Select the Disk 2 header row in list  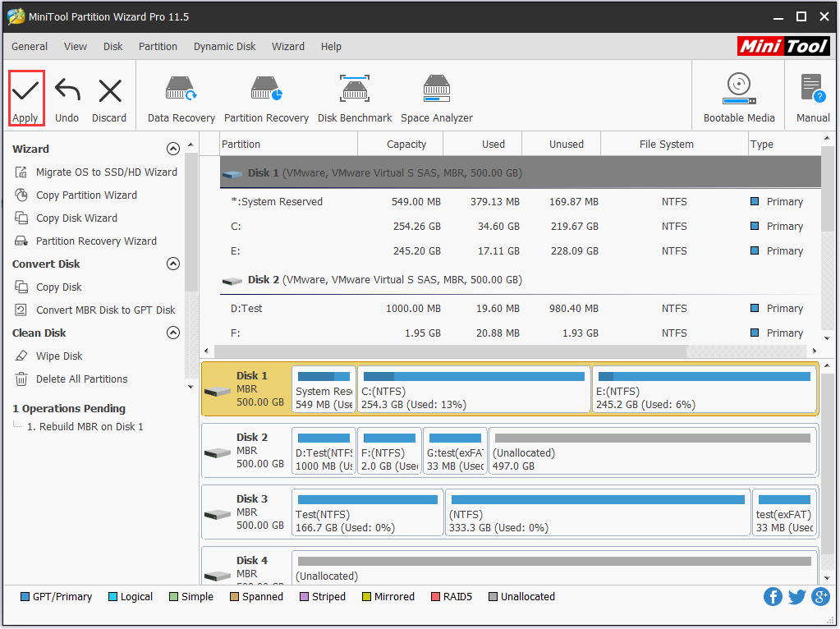[x=521, y=280]
